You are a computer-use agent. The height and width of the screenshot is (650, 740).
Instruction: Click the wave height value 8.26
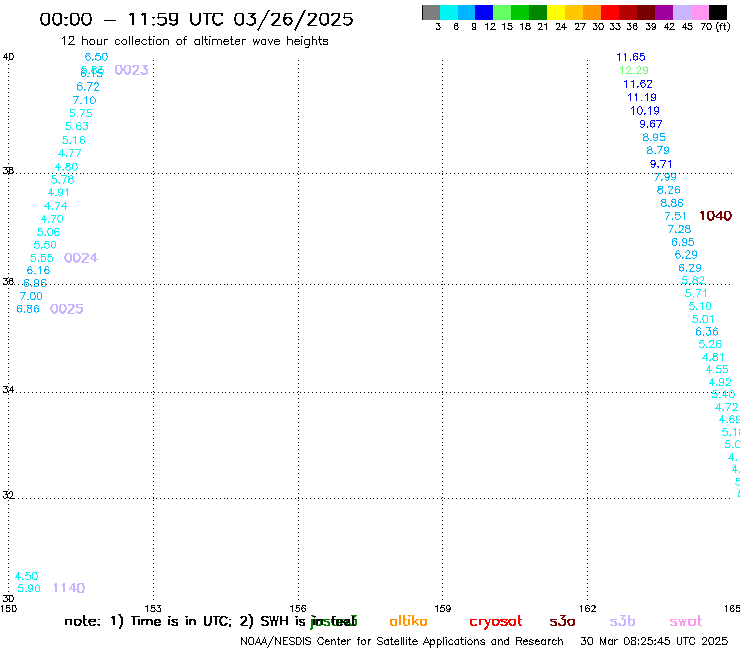668,190
